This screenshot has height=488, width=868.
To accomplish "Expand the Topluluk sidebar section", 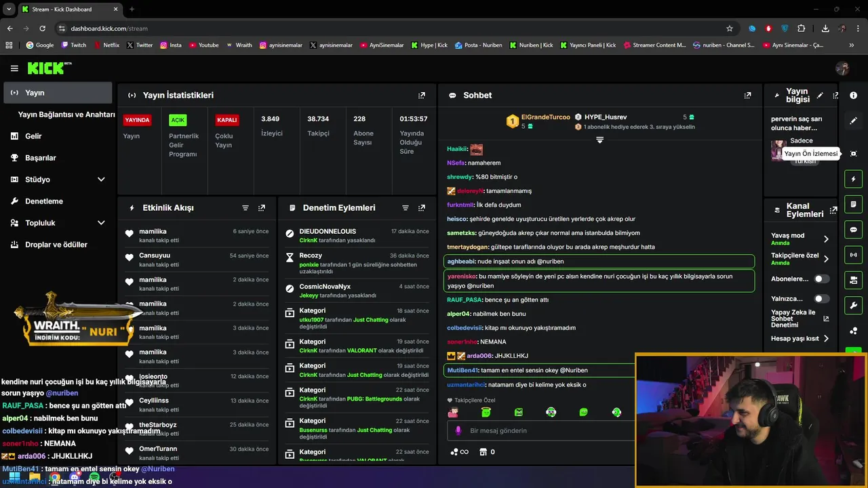I will [x=101, y=223].
